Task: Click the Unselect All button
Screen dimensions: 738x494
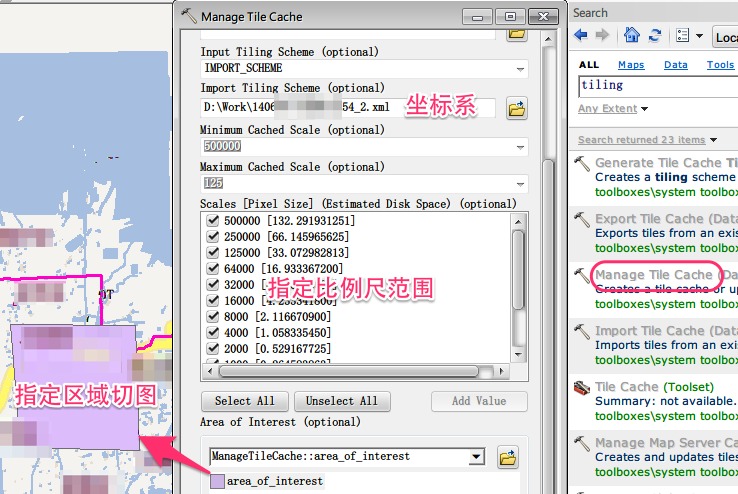Action: pos(341,401)
